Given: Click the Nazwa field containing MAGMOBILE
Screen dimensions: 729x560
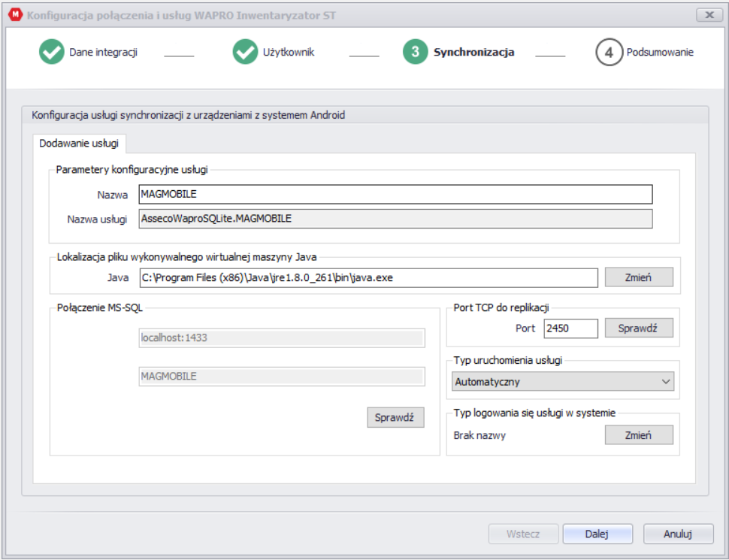Looking at the screenshot, I should pos(395,194).
